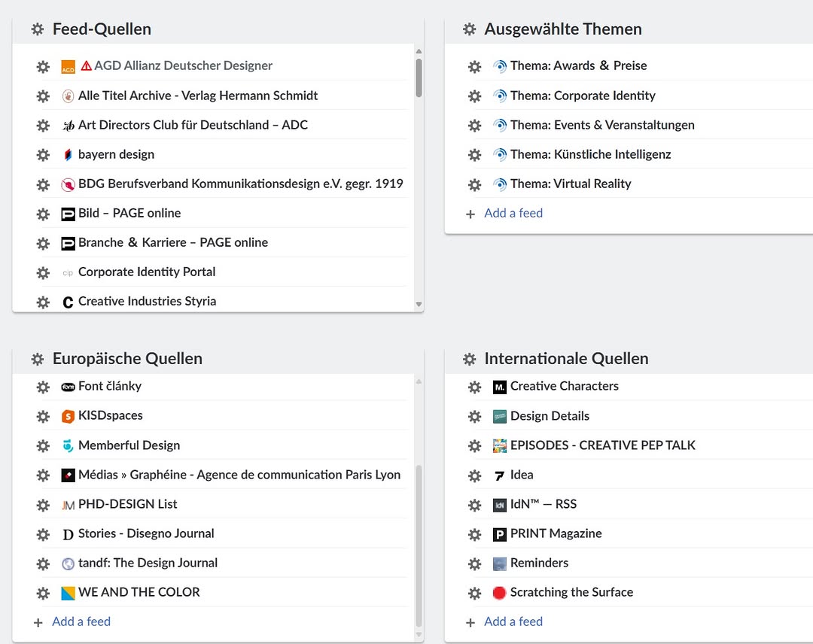Click gear for Ausgewählte Themen panel
The image size is (813, 644).
tap(470, 29)
